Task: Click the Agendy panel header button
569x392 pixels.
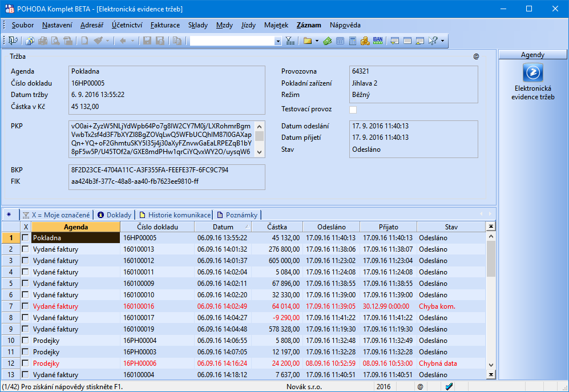Action: (532, 55)
